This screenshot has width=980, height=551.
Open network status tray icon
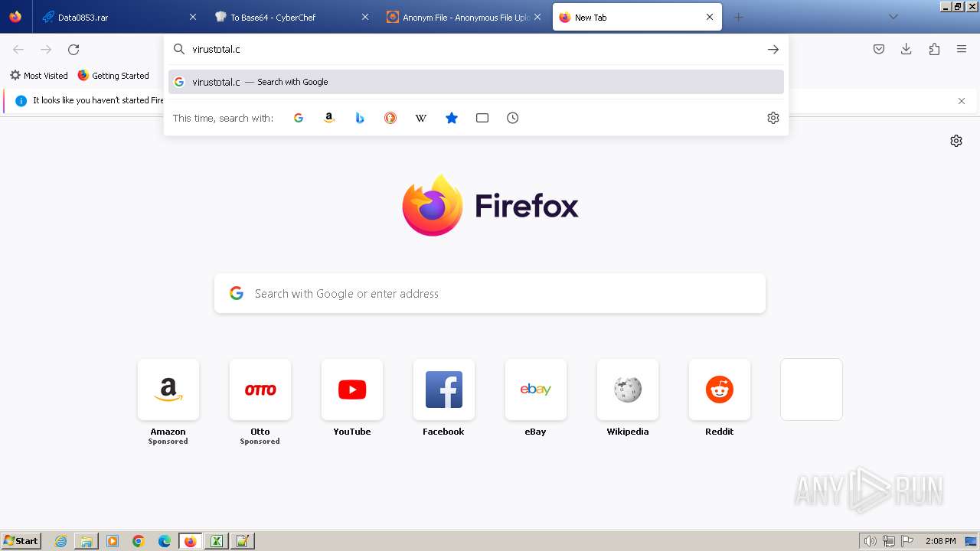click(889, 541)
